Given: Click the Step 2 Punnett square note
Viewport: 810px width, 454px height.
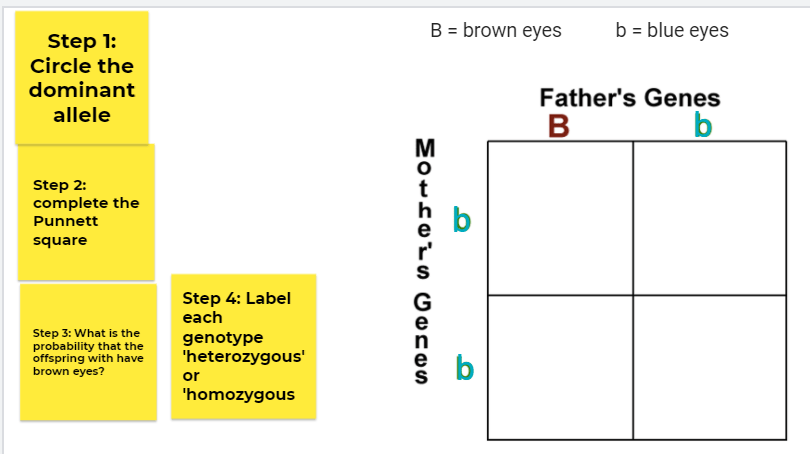Looking at the screenshot, I should (86, 212).
